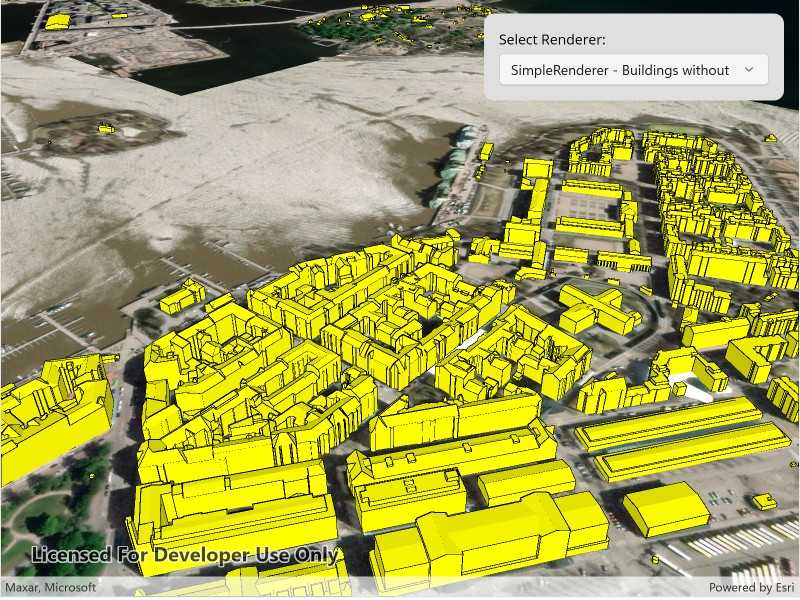This screenshot has width=800, height=600.
Task: Select the small detached building near the marina
Action: point(182,295)
